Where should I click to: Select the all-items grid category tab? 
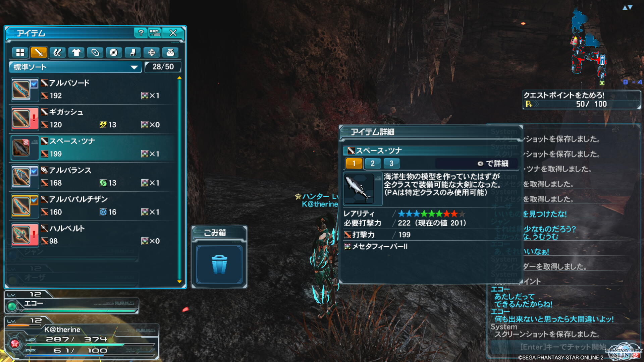coord(20,53)
